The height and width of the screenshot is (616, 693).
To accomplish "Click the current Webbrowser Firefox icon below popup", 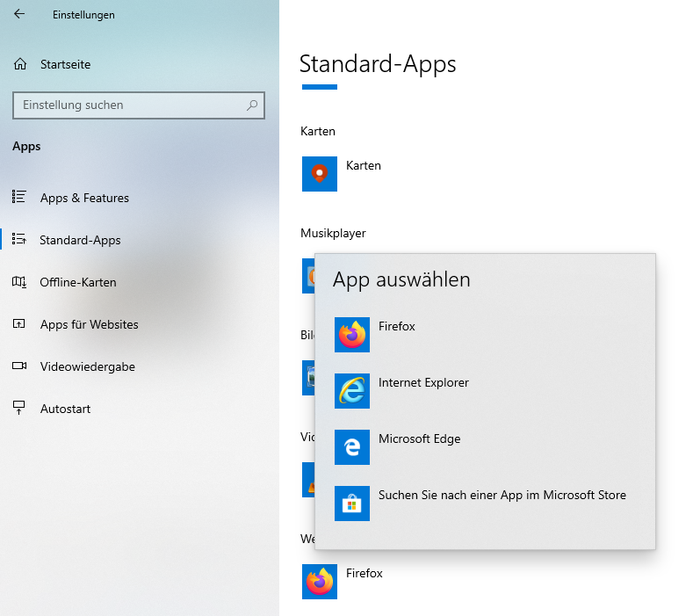I will click(320, 582).
